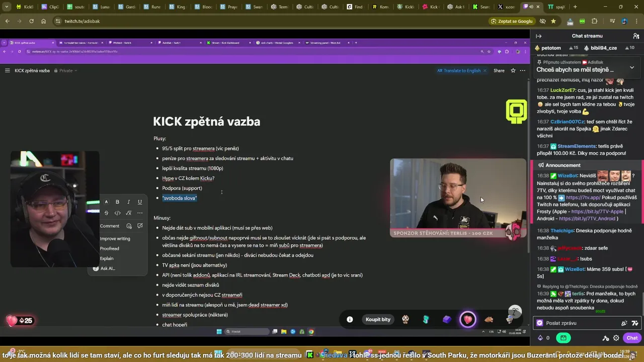Apply underline formatting in Notion toolbar

click(140, 202)
